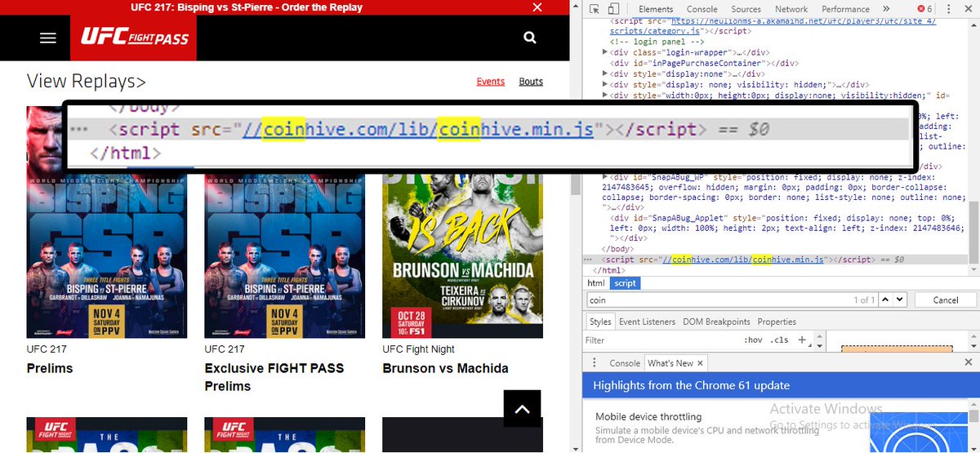Toggle the DevTools device toolbar icon
The image size is (980, 453).
click(613, 9)
